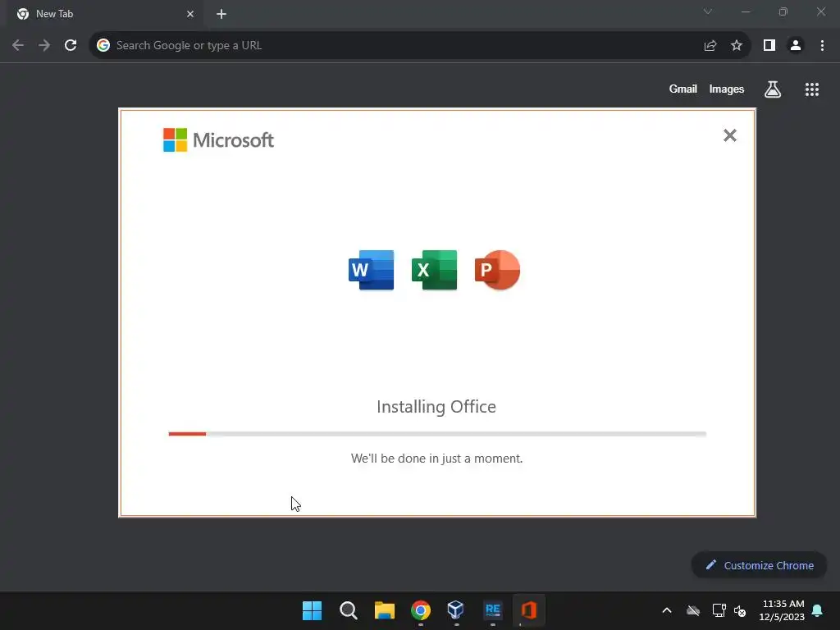Click the PowerPoint icon in installer
The width and height of the screenshot is (840, 630).
497,270
